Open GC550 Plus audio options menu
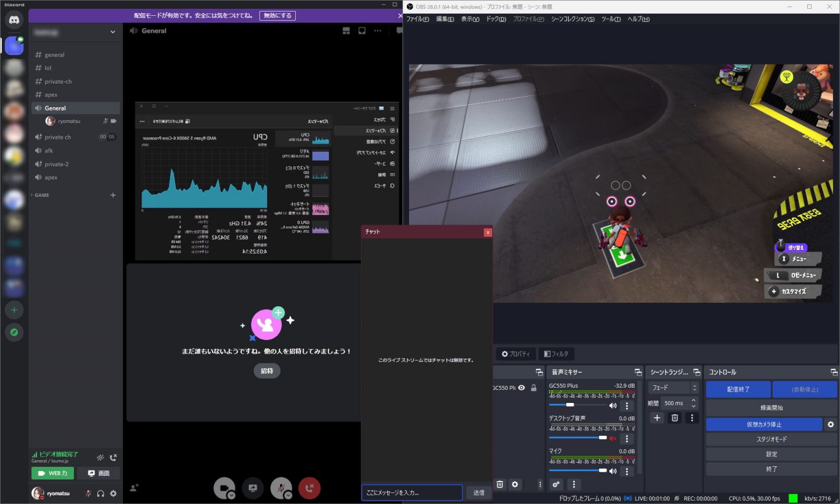This screenshot has width=840, height=504. click(627, 406)
